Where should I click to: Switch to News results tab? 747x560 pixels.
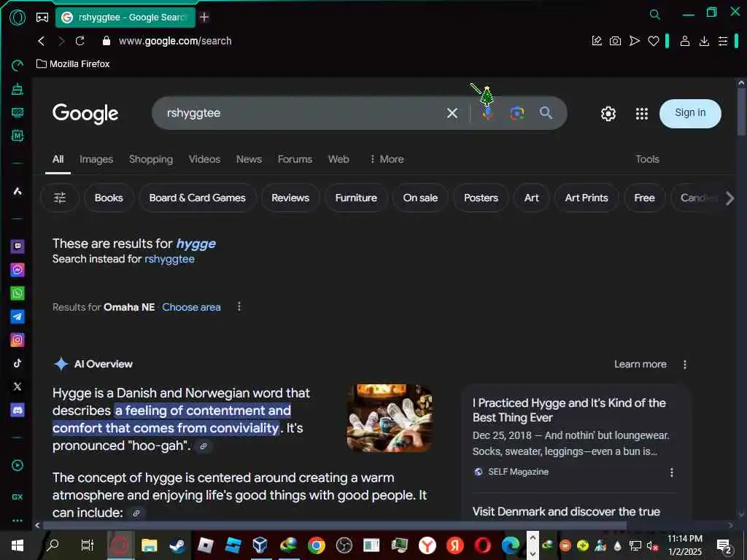coord(249,159)
